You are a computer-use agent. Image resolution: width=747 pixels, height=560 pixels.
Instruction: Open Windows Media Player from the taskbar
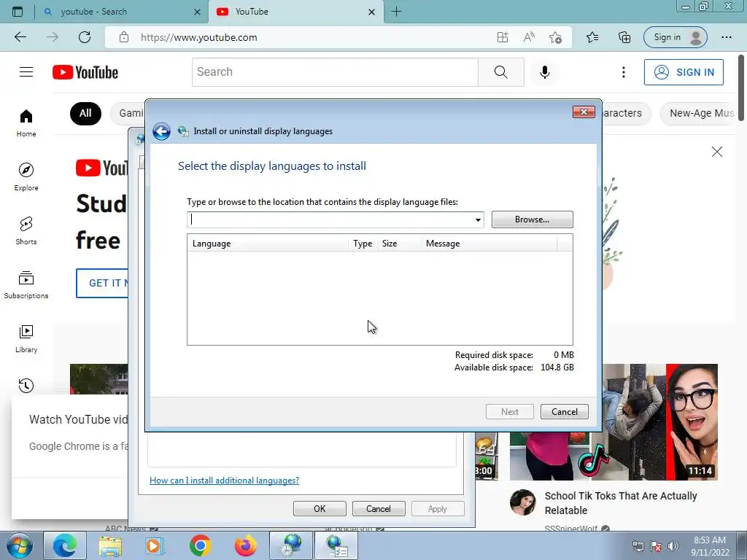(155, 545)
